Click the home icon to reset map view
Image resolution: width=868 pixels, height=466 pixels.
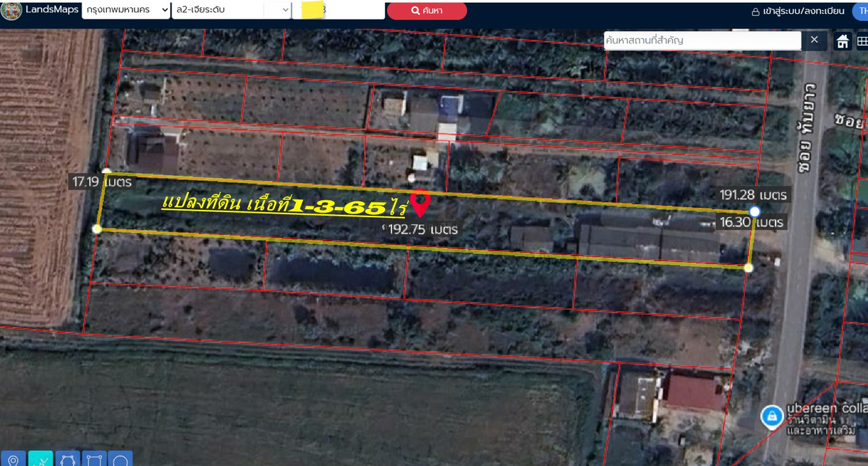pos(843,41)
